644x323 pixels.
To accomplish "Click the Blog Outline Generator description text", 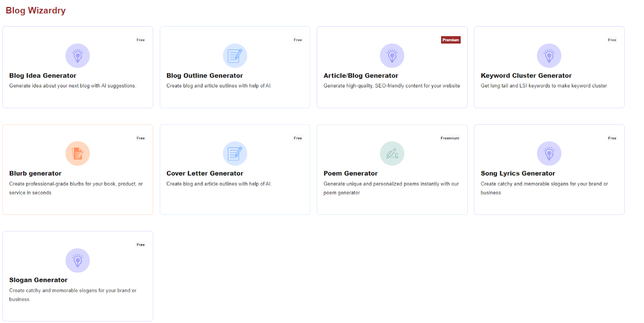I will pos(219,86).
